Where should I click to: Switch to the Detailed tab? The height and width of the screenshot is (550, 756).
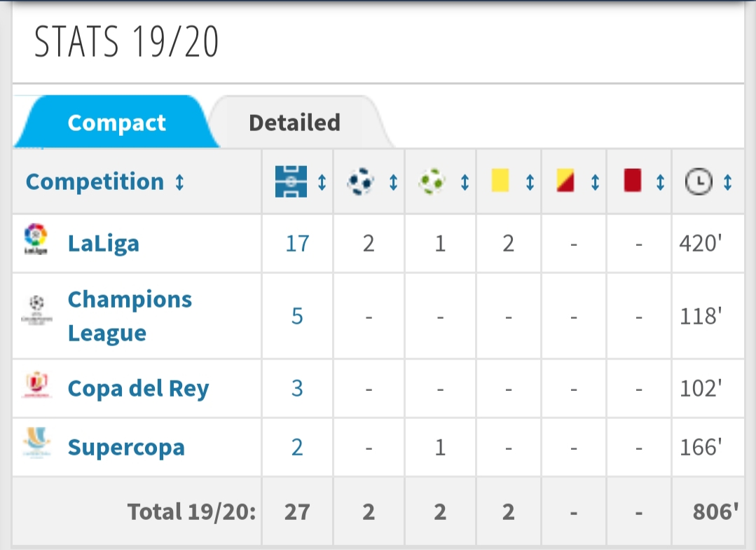click(x=294, y=123)
